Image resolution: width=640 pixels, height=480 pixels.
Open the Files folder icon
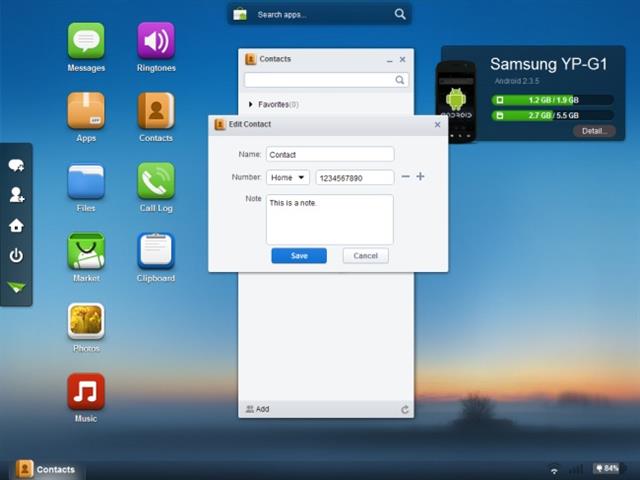point(86,181)
